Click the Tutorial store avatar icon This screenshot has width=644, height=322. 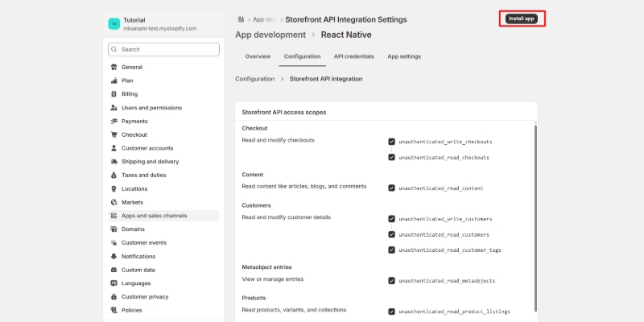click(x=114, y=24)
